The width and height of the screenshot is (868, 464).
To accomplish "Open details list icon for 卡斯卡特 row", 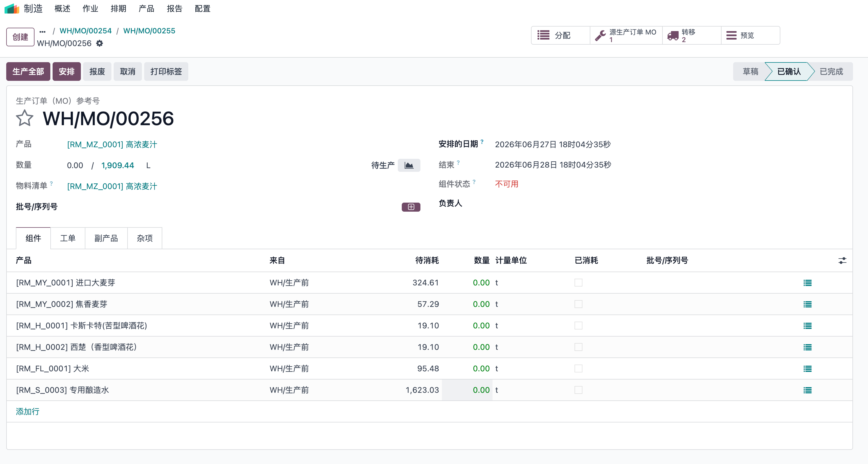I will coord(807,326).
